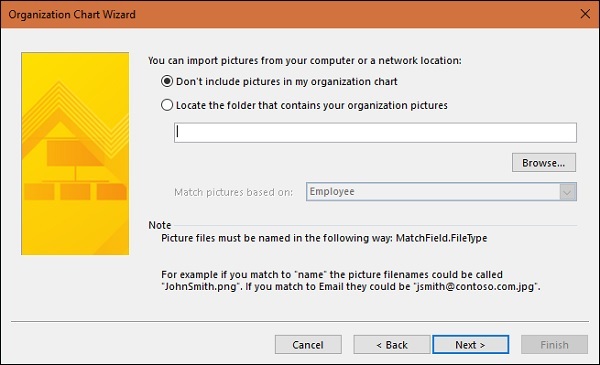
Task: Click the Organization Chart Wizard title text
Action: coord(72,15)
